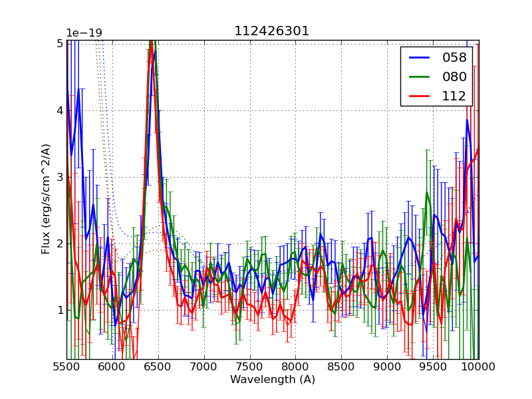Click the plot title 112426301

point(272,31)
